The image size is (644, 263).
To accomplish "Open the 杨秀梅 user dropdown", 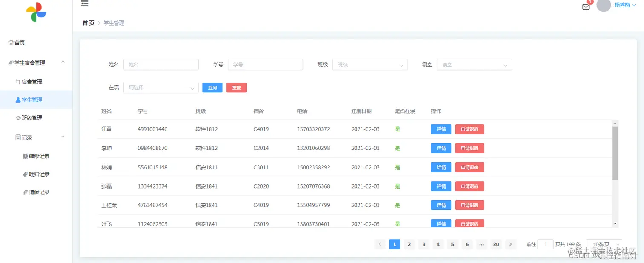I will [625, 5].
